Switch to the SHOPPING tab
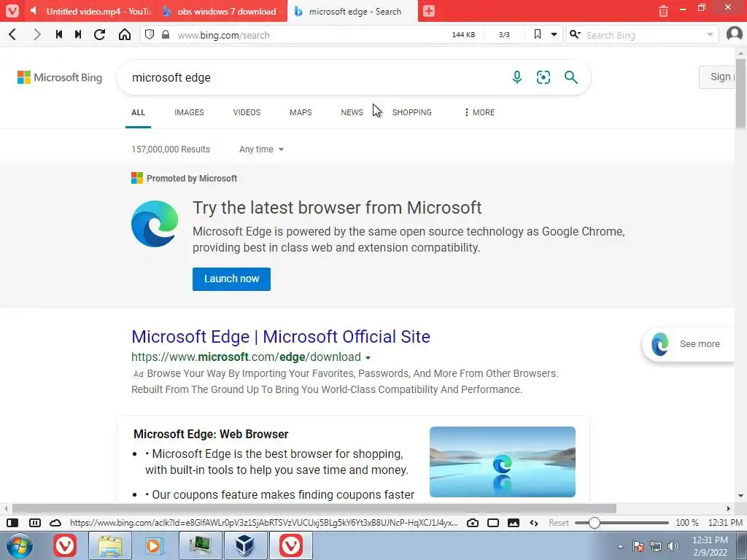The height and width of the screenshot is (560, 747). coord(411,112)
